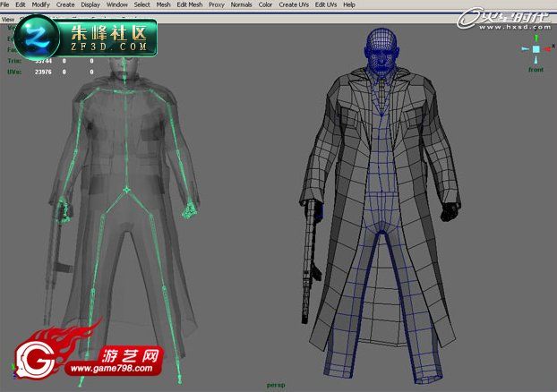The width and height of the screenshot is (557, 392).
Task: Click the center cube of the view compass
Action: coord(536,49)
